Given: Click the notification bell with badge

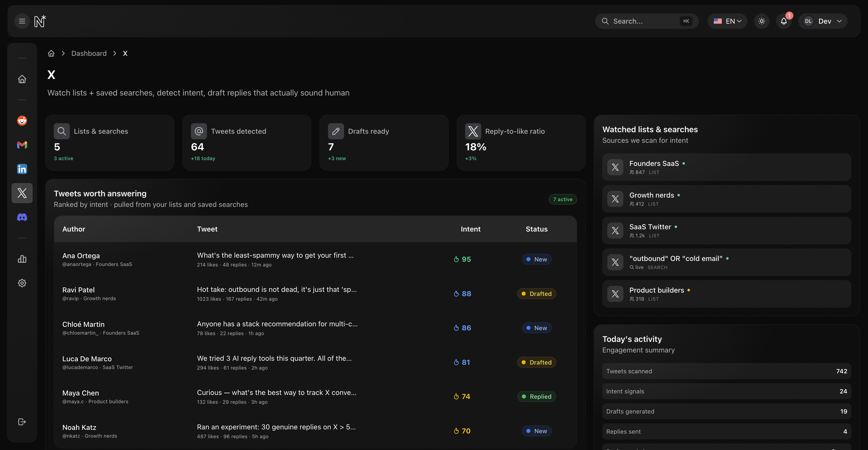Looking at the screenshot, I should tap(783, 21).
